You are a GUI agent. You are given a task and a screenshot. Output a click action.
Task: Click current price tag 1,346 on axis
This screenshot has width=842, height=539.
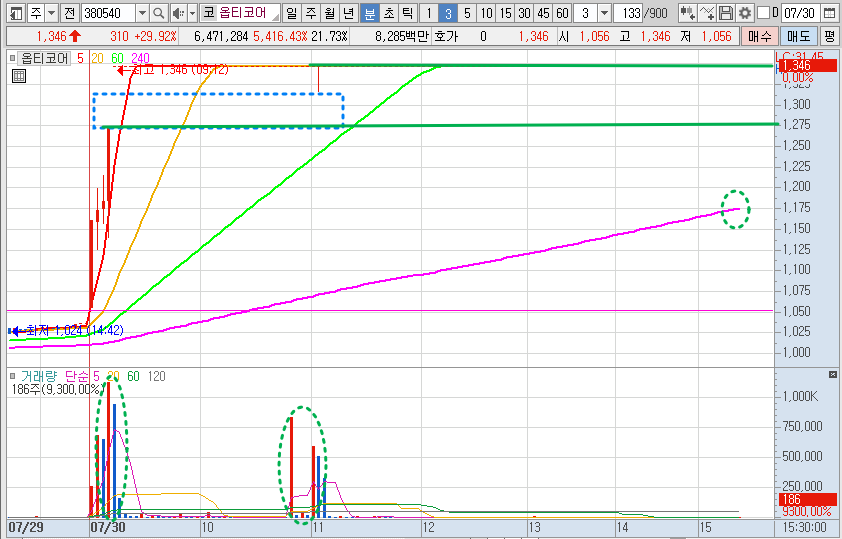(807, 65)
